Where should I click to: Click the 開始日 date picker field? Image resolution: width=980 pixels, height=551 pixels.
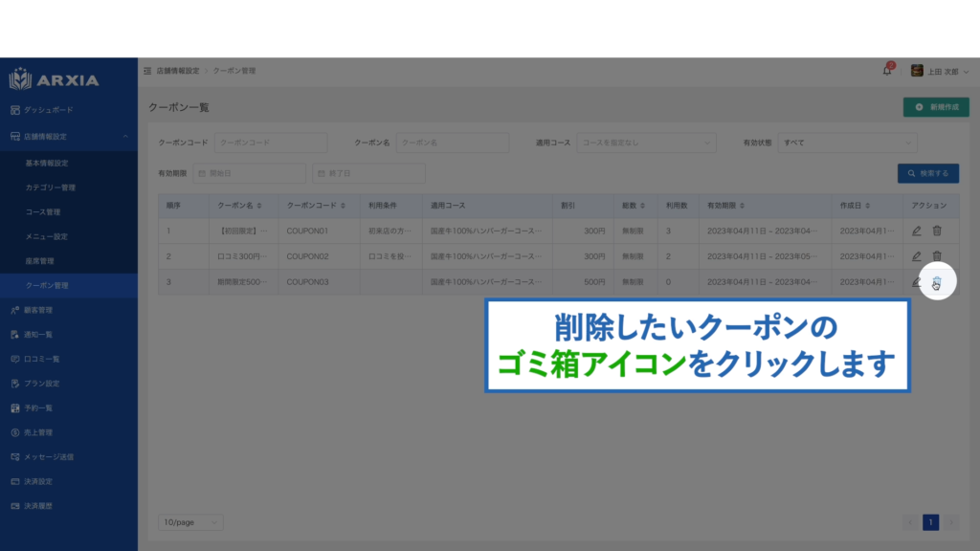pyautogui.click(x=249, y=173)
